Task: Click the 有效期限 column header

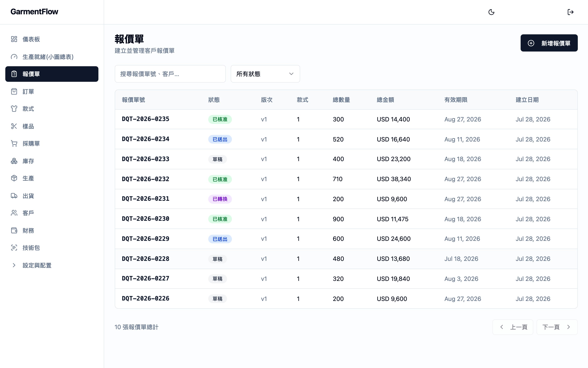Action: [456, 100]
